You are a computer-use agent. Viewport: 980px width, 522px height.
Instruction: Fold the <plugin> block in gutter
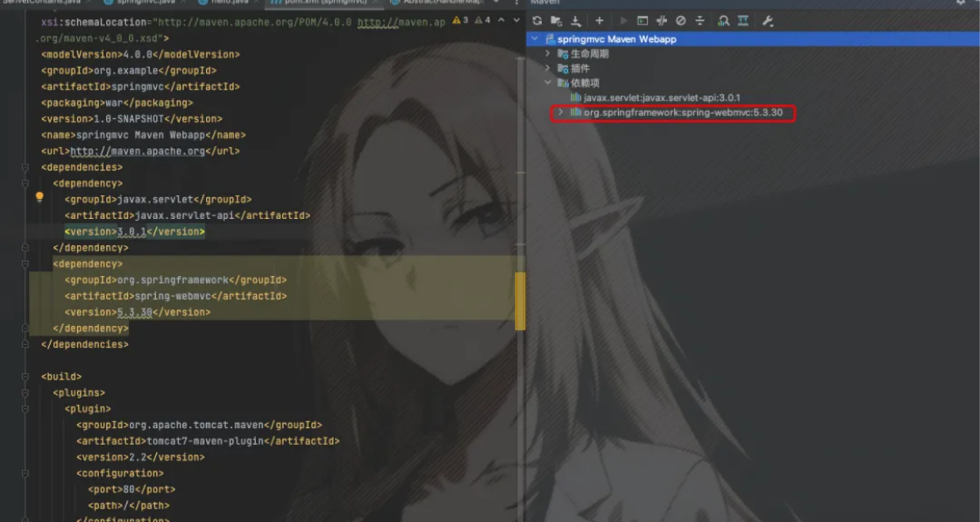(25, 409)
